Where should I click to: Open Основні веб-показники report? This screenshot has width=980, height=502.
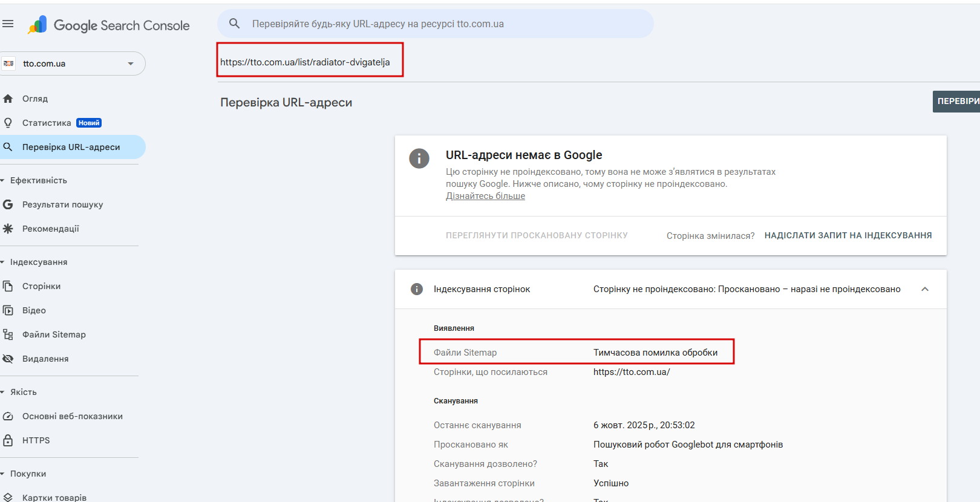(x=73, y=416)
